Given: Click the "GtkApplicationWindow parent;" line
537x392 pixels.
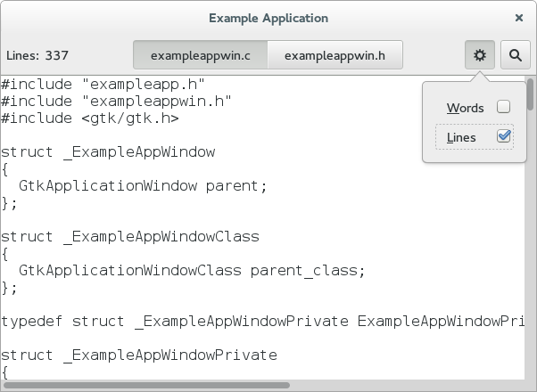Looking at the screenshot, I should (x=143, y=185).
